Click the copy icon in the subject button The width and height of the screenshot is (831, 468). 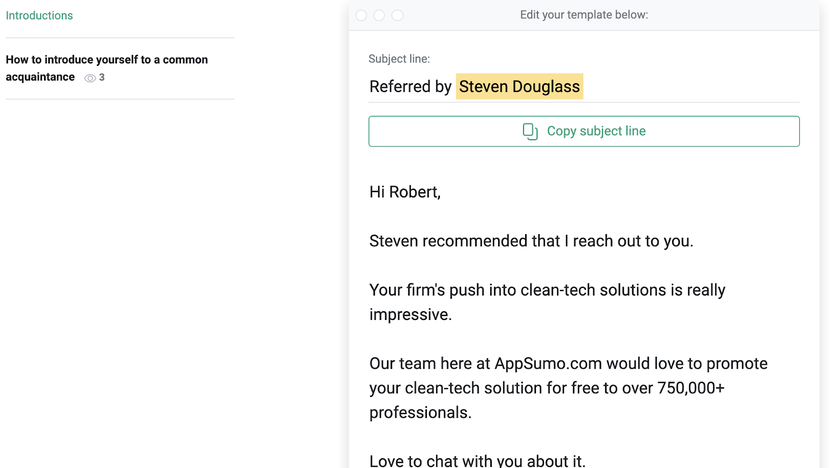tap(530, 131)
